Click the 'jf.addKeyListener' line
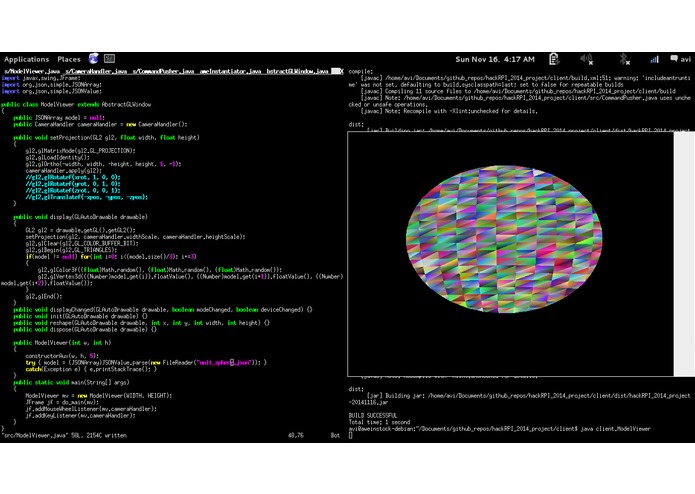 point(80,416)
